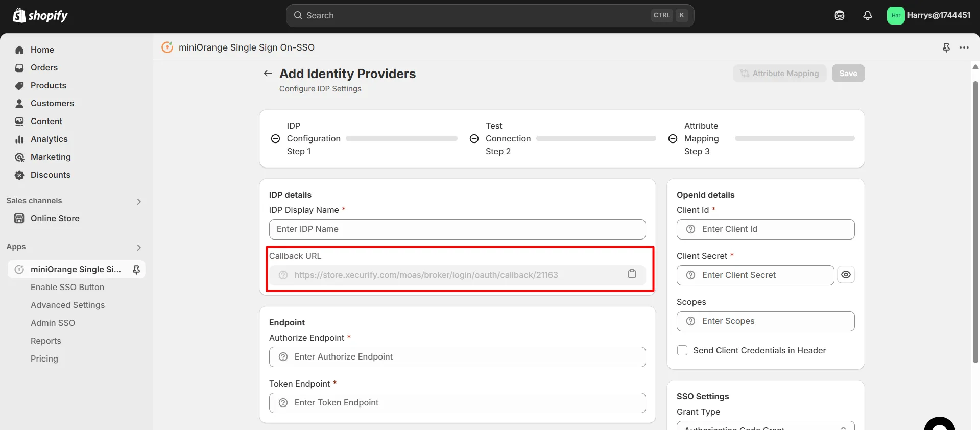The image size is (980, 430).
Task: Open the Grant Type dropdown
Action: tap(766, 426)
